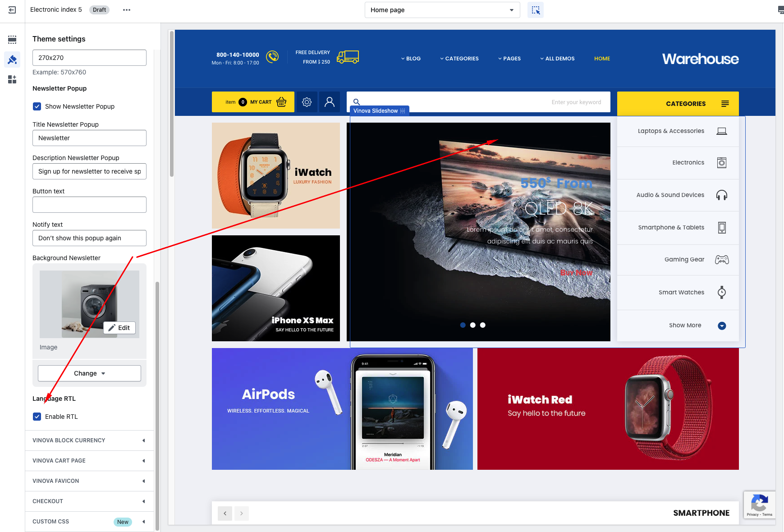Click the Electronics washer icon
The height and width of the screenshot is (532, 784).
click(x=722, y=163)
